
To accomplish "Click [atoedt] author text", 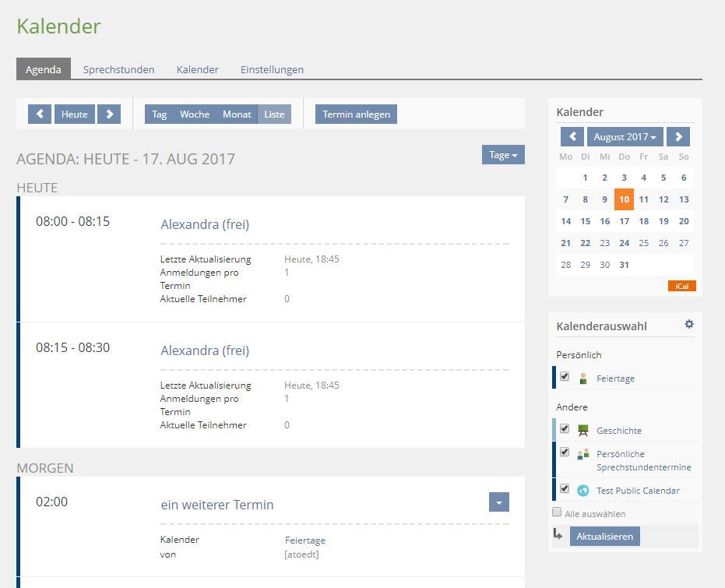I will pos(301,555).
